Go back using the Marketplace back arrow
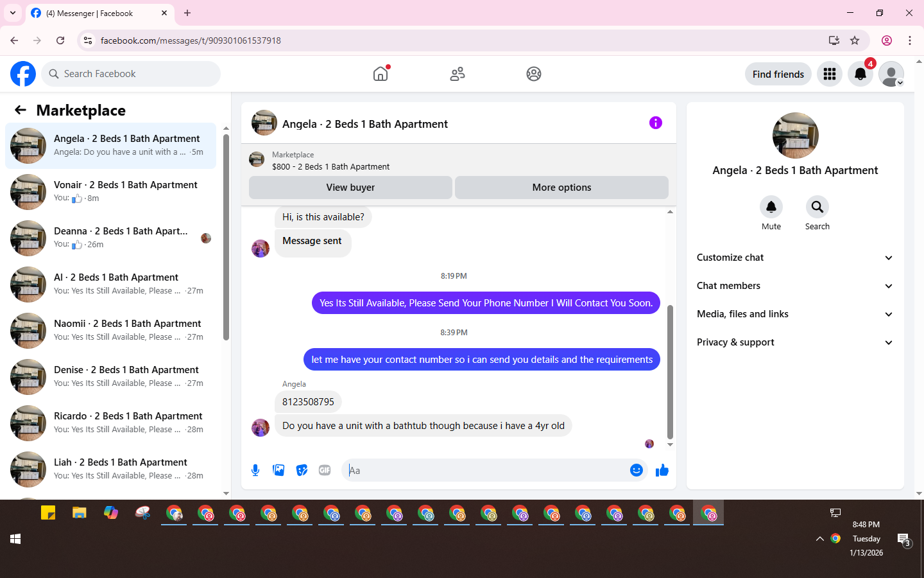 click(21, 110)
